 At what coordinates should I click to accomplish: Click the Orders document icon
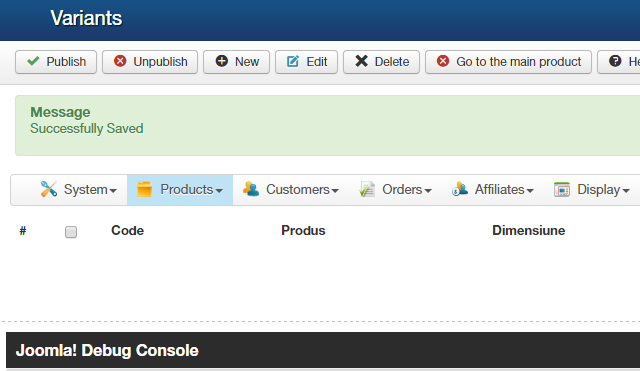click(367, 190)
